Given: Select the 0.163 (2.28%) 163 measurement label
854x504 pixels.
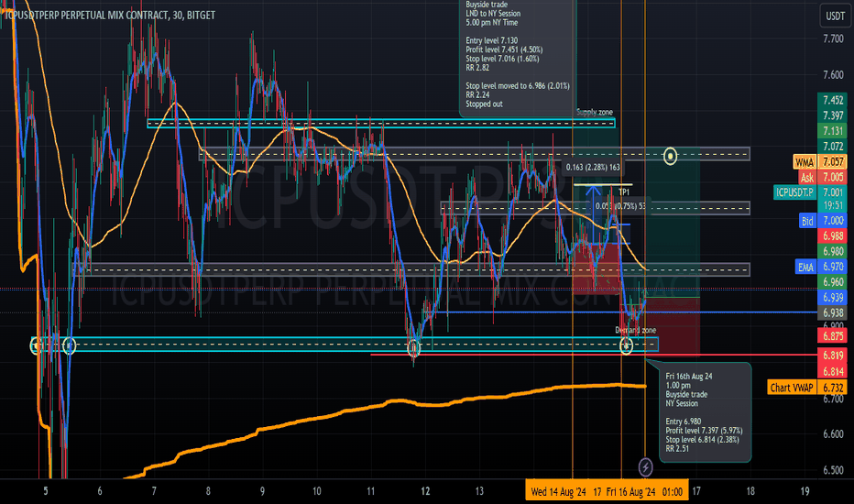Looking at the screenshot, I should pyautogui.click(x=593, y=168).
